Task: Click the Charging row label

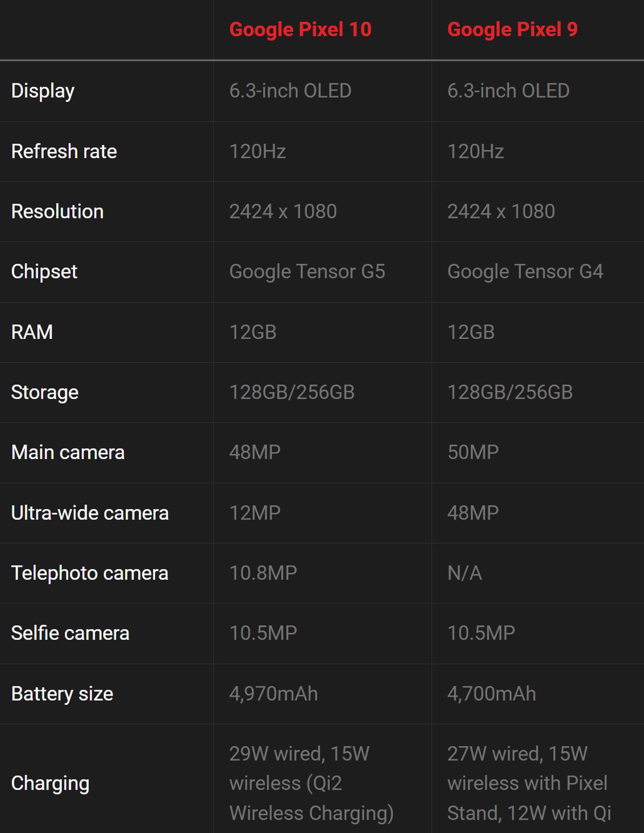Action: coord(50,783)
